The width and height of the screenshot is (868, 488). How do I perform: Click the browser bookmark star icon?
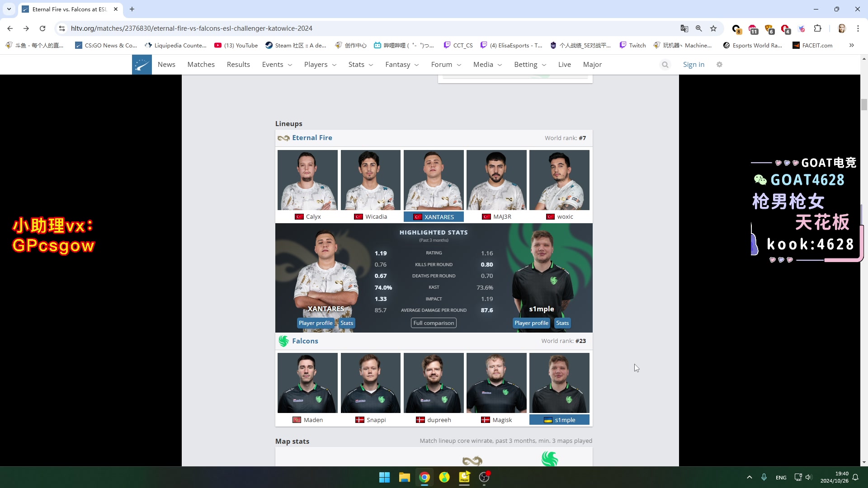(713, 28)
